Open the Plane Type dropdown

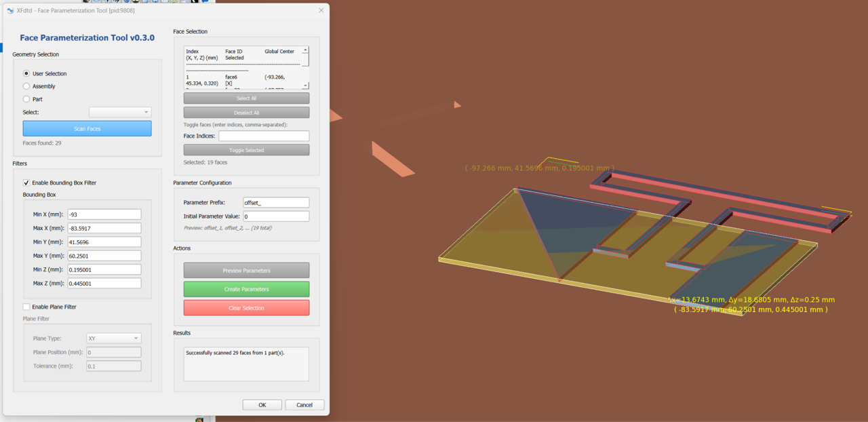pos(114,338)
